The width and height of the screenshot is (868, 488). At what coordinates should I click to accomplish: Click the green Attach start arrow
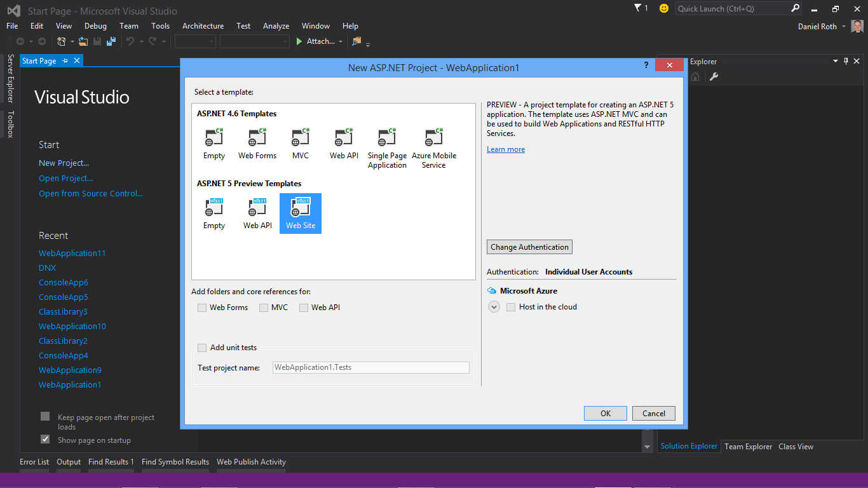tap(299, 41)
